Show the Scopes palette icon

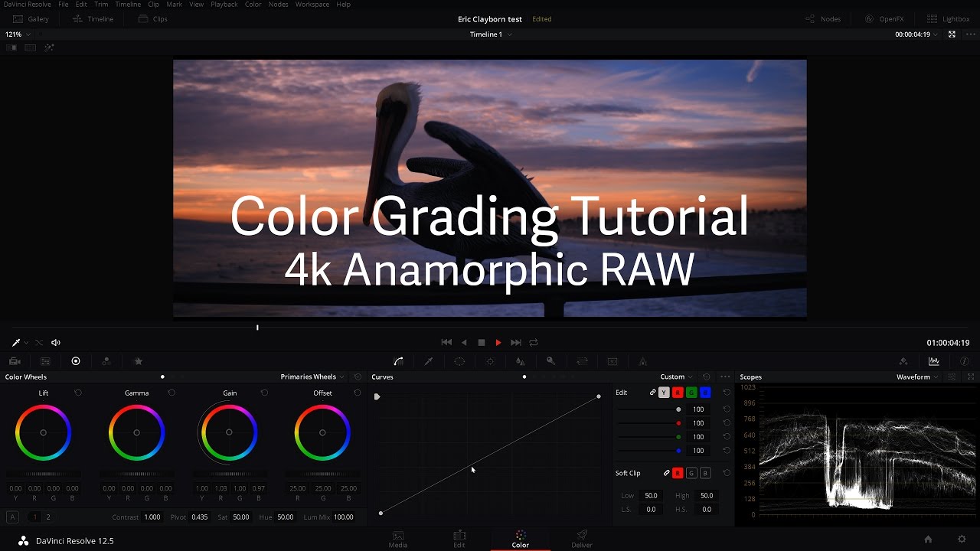pos(934,361)
